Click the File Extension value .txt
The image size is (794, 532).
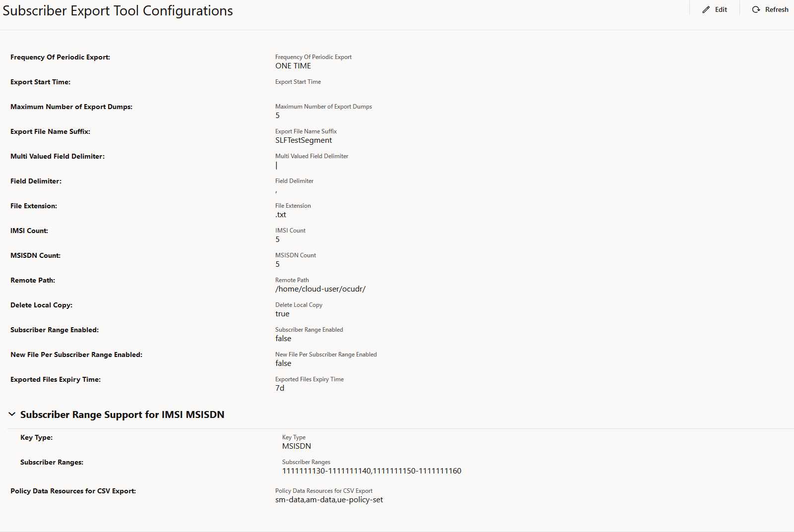(x=281, y=214)
